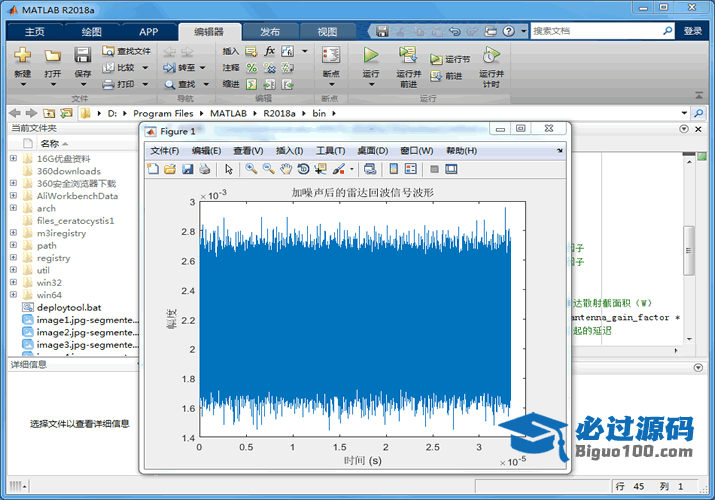Viewport: 715px width, 500px height.
Task: Select the Brush data tool
Action: click(339, 169)
